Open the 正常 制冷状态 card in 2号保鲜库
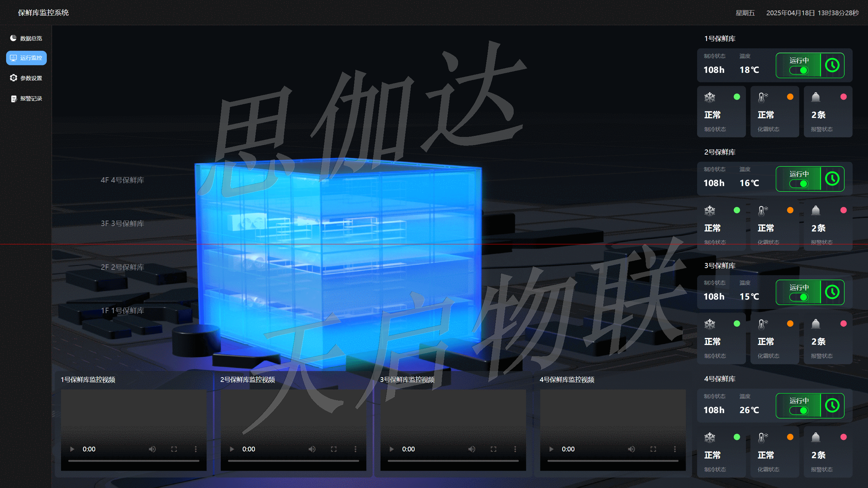This screenshot has height=488, width=868. coord(721,225)
